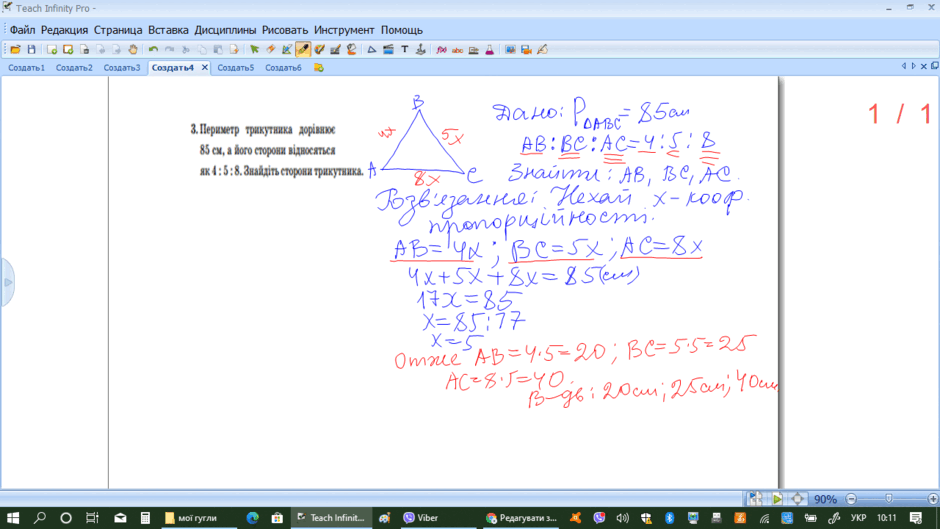
Task: Click the zoom in plus button
Action: click(933, 499)
